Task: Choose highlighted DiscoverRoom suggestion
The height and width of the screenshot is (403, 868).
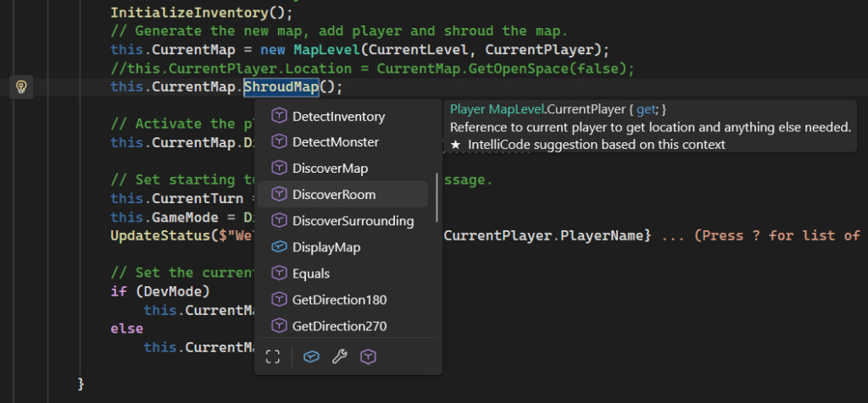Action: click(342, 195)
